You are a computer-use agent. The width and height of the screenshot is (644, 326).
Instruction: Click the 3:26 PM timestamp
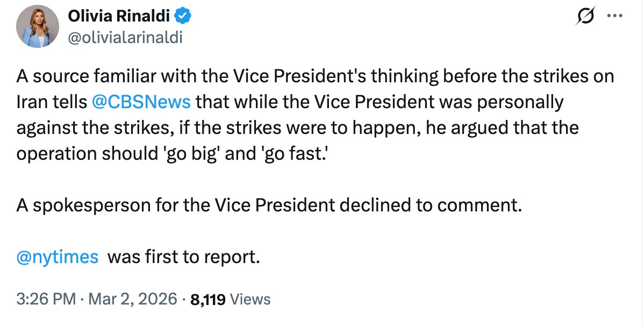[x=46, y=299]
